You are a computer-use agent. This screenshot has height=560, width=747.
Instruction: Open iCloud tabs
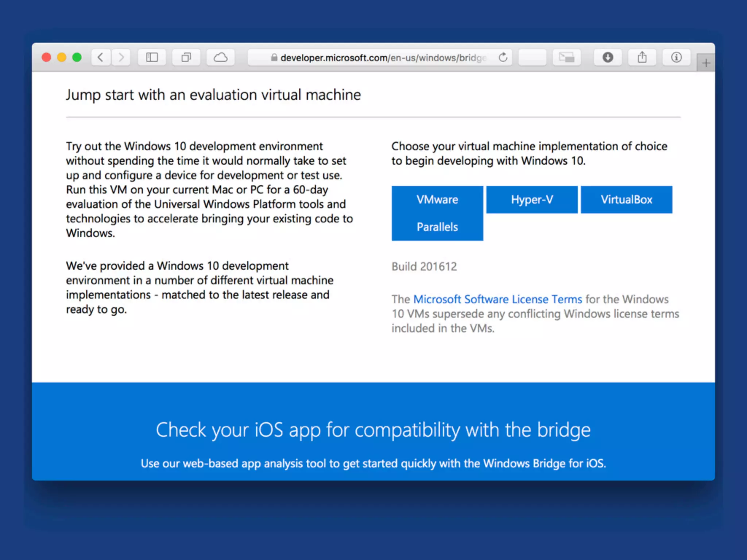coord(220,57)
